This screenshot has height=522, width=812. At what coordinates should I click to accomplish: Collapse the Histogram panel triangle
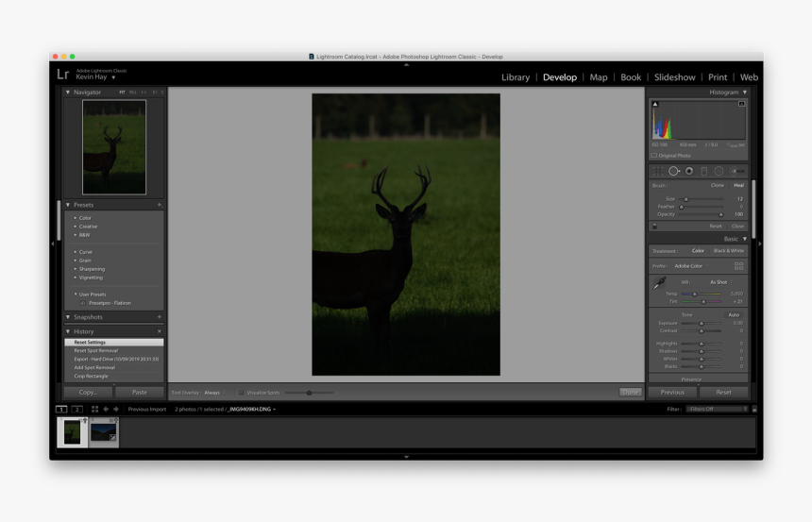[x=745, y=93]
